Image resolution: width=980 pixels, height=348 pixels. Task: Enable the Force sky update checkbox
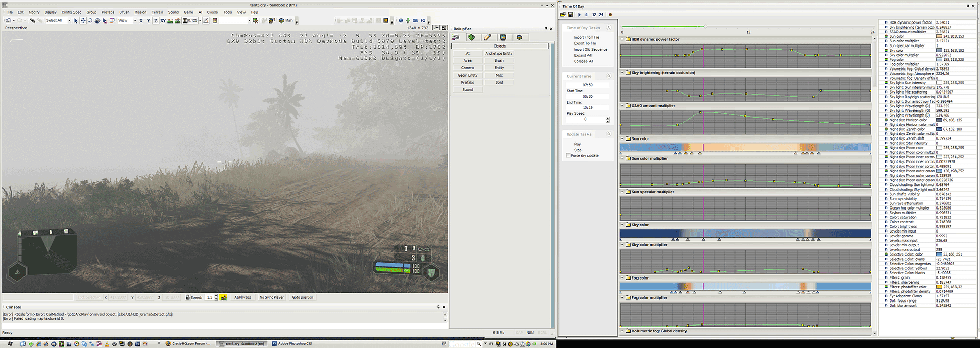point(568,156)
